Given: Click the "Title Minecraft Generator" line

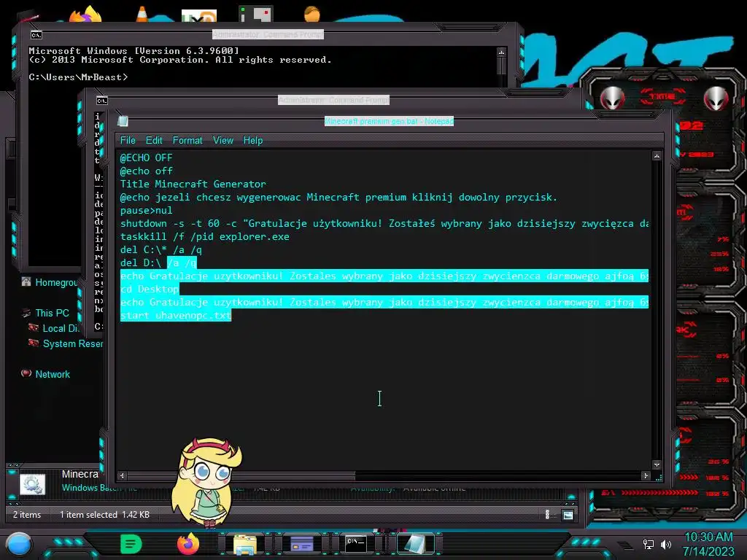Looking at the screenshot, I should 193,184.
